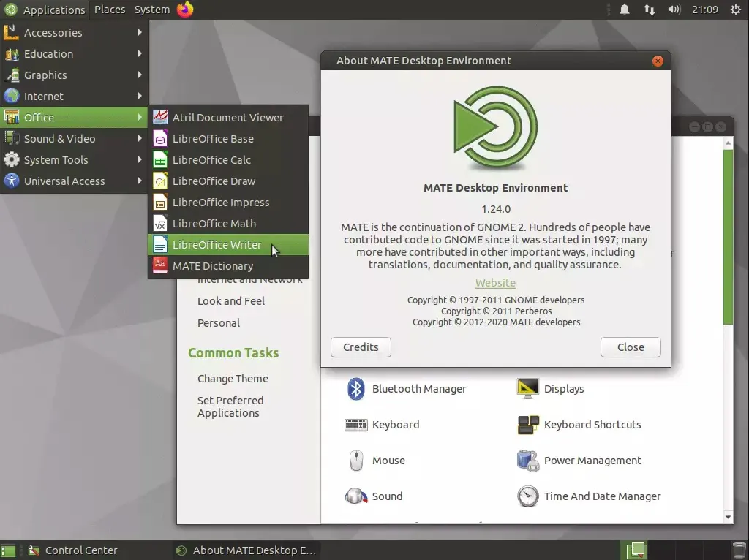
Task: Open MATE Dictionary
Action: point(228,266)
